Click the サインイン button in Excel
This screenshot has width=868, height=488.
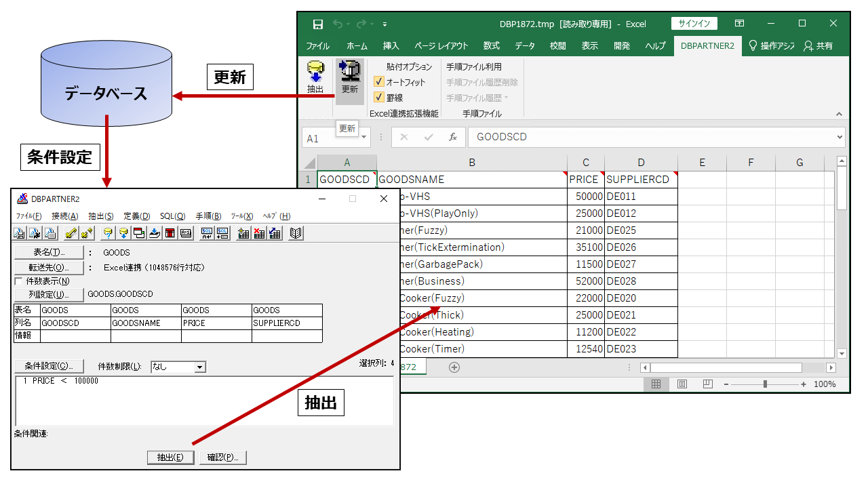(694, 24)
